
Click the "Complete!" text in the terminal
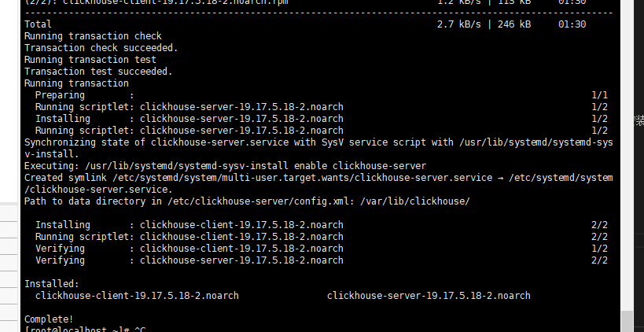tap(49, 319)
